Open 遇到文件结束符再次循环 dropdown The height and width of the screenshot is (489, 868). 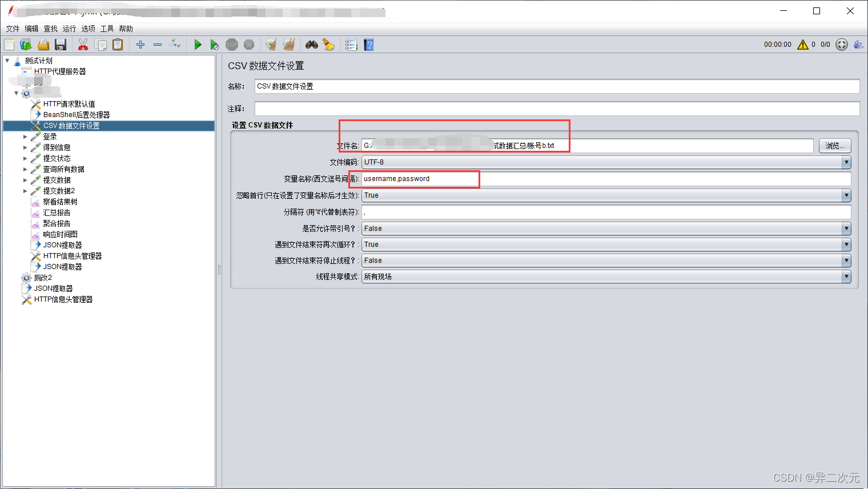click(x=606, y=244)
